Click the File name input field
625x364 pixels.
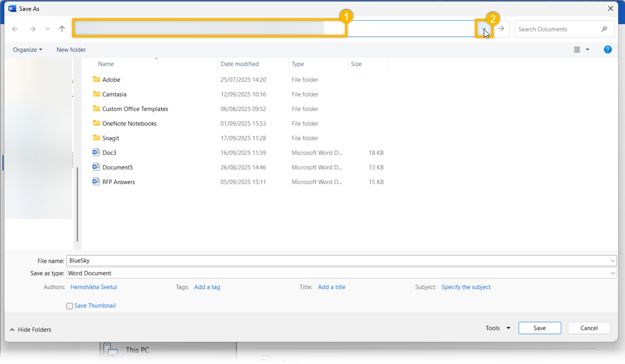(x=336, y=261)
